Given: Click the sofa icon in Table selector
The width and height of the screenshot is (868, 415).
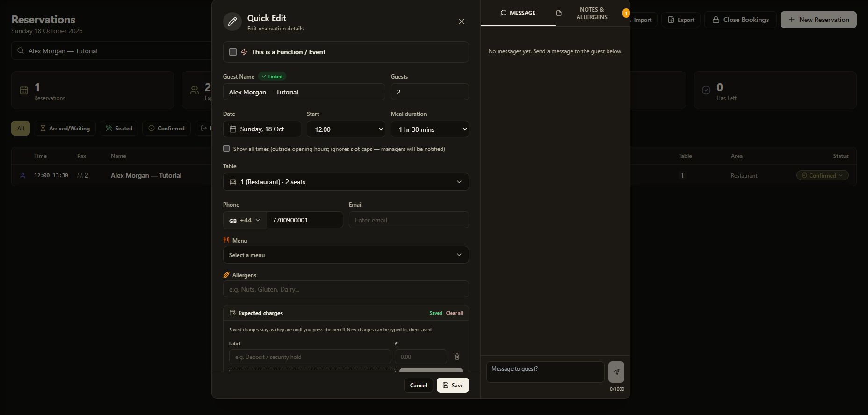Looking at the screenshot, I should click(233, 182).
